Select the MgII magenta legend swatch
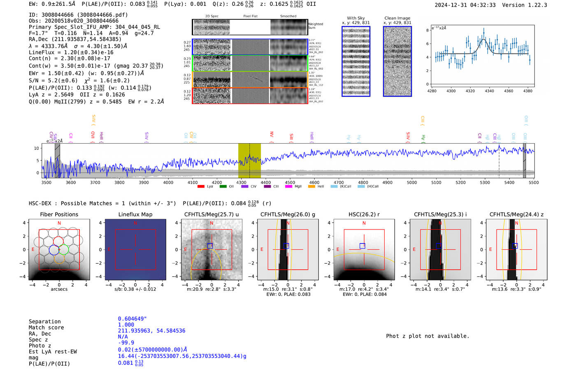The width and height of the screenshot is (576, 392). click(x=288, y=186)
